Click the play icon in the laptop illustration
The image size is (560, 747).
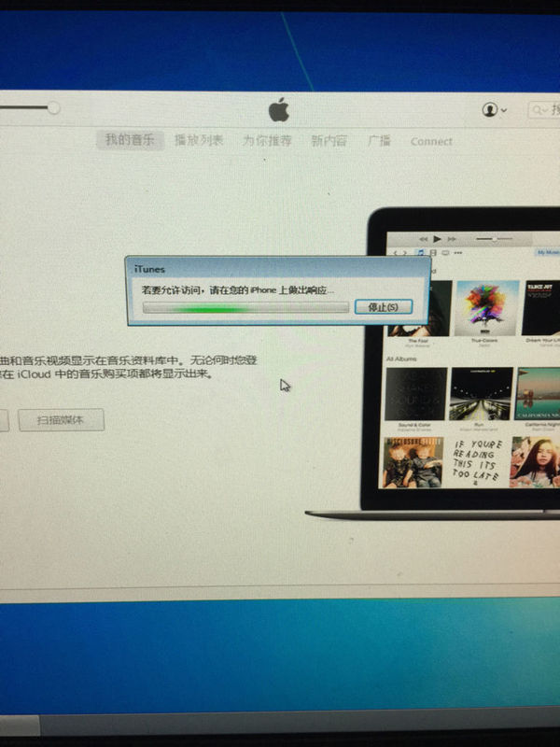[x=437, y=239]
